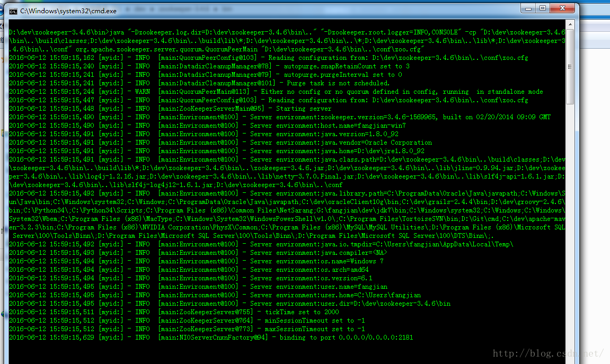Select 'zookeeper.version=3.4.6-1569965' text
Screen dimensions: 610x364
click(378, 117)
